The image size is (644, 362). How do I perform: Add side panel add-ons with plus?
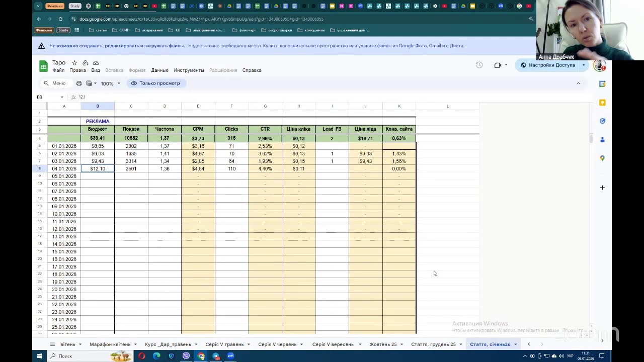(602, 188)
